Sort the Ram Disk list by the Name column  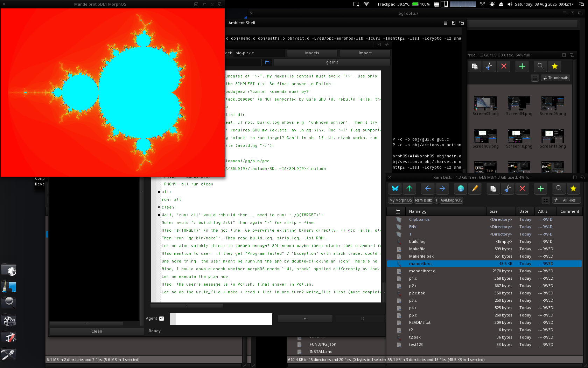pyautogui.click(x=446, y=212)
